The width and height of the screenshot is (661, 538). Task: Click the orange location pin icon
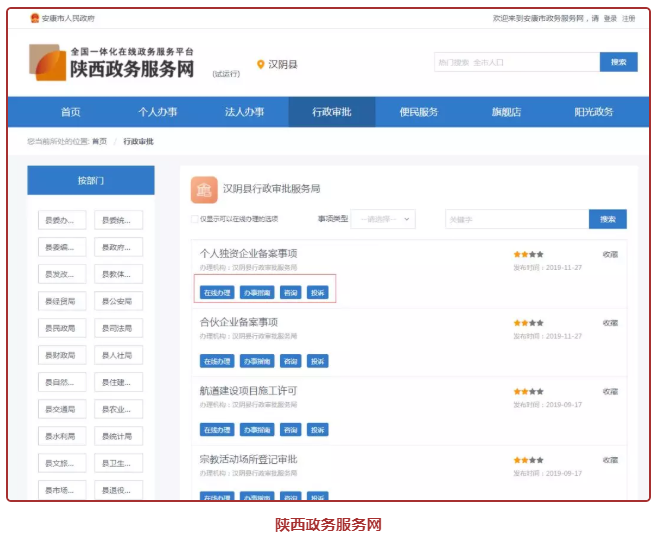(x=261, y=65)
